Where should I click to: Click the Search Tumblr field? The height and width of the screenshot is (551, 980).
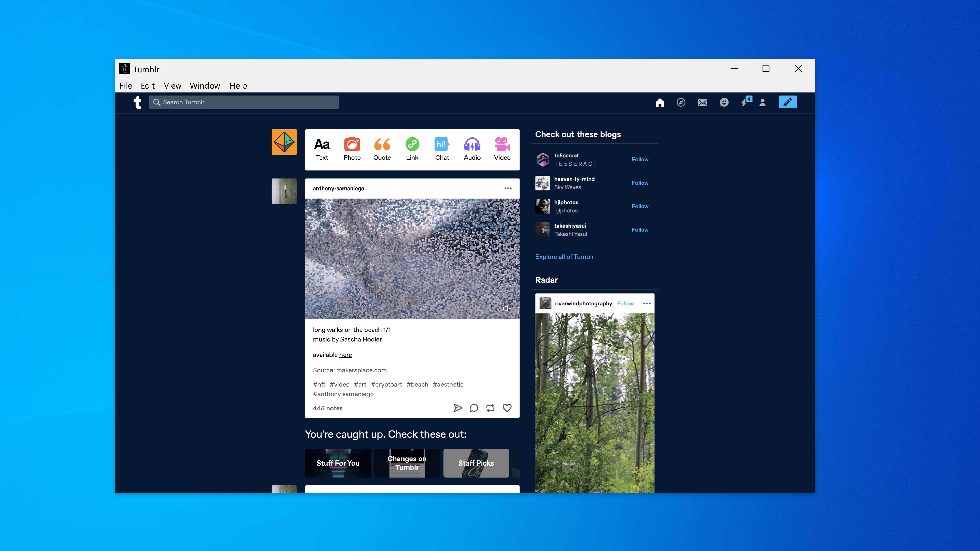243,102
